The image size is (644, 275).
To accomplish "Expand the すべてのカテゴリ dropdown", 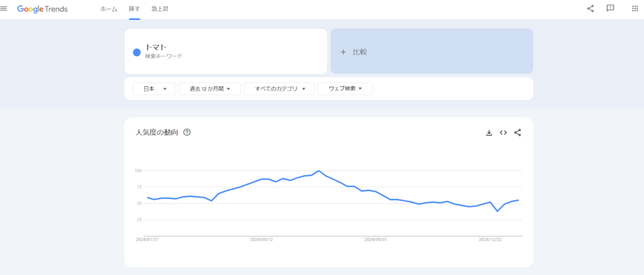I will [279, 89].
